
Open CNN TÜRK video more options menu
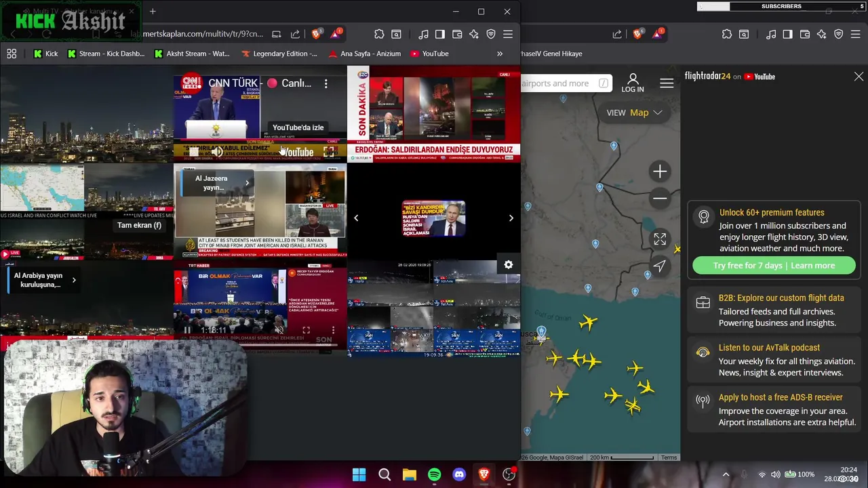pos(325,83)
